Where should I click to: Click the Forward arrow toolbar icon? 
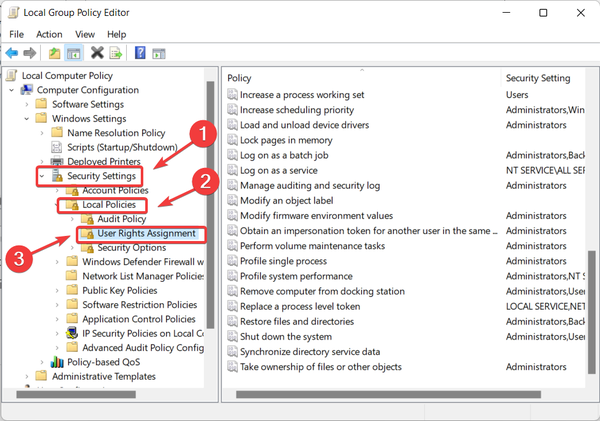pyautogui.click(x=29, y=53)
